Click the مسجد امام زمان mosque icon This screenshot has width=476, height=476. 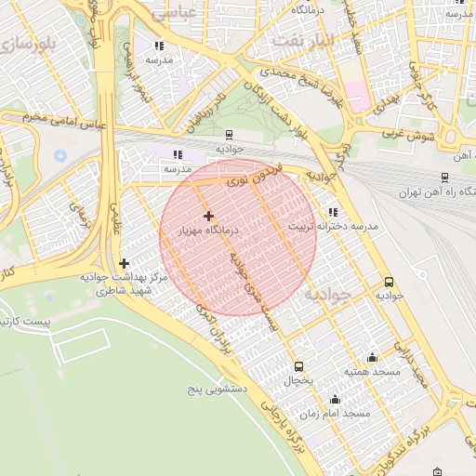coord(335,400)
